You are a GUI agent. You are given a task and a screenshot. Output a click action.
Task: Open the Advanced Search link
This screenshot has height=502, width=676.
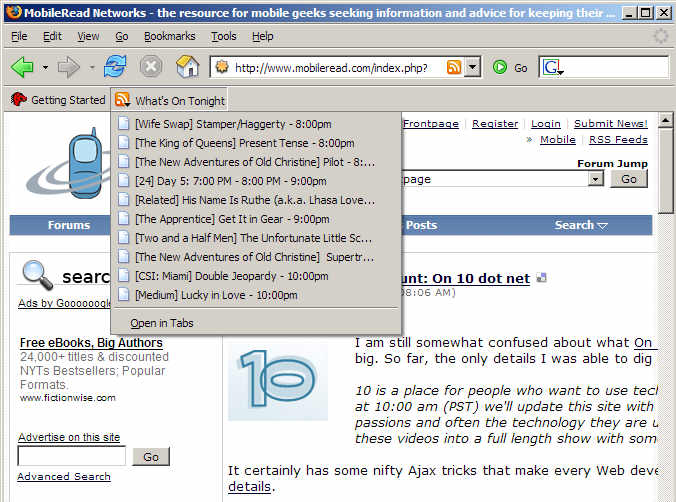point(64,477)
